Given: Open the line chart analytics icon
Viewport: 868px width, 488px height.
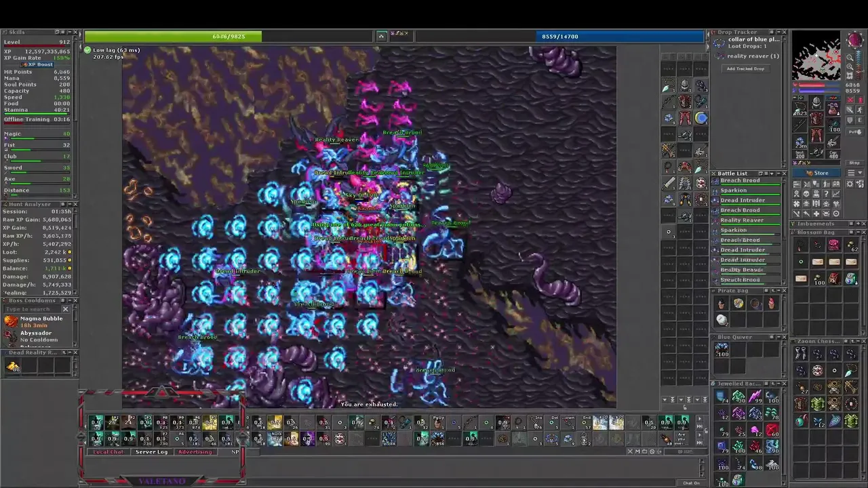Looking at the screenshot, I should click(x=836, y=192).
